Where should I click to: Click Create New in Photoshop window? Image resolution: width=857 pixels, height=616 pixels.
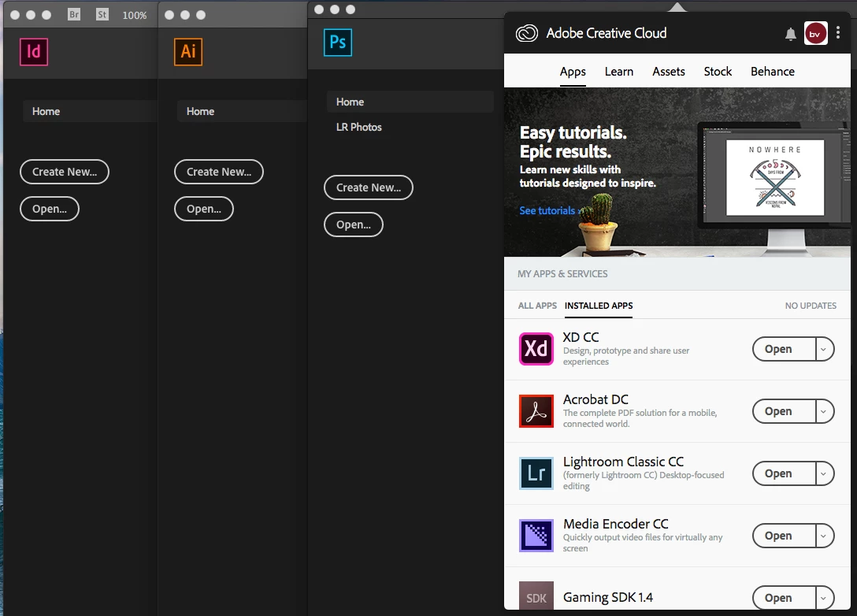tap(369, 187)
